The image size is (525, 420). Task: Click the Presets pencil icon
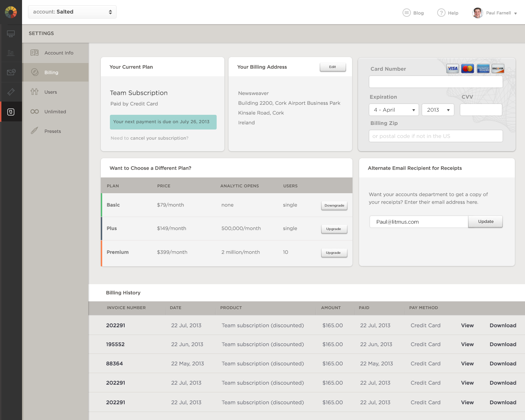pyautogui.click(x=34, y=131)
